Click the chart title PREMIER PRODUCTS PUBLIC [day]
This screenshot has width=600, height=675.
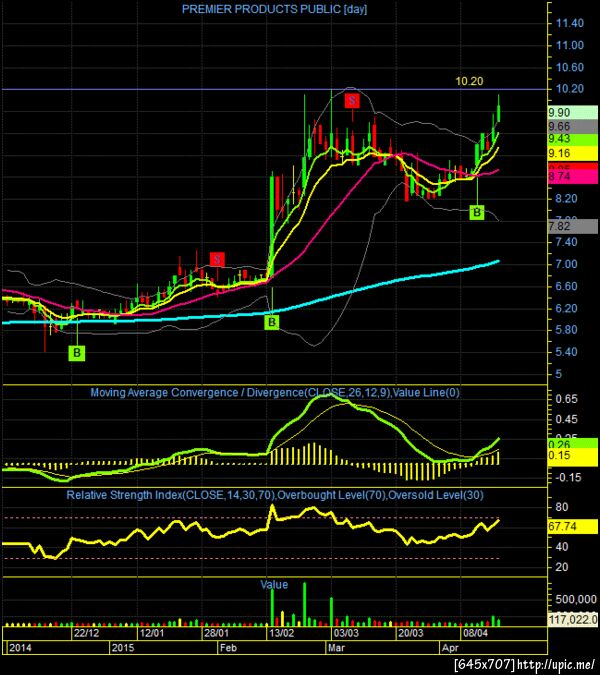[275, 9]
